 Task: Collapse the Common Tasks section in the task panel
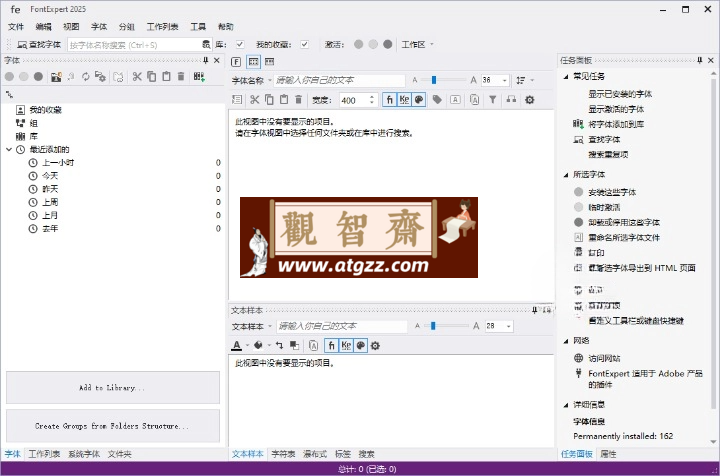[x=566, y=77]
